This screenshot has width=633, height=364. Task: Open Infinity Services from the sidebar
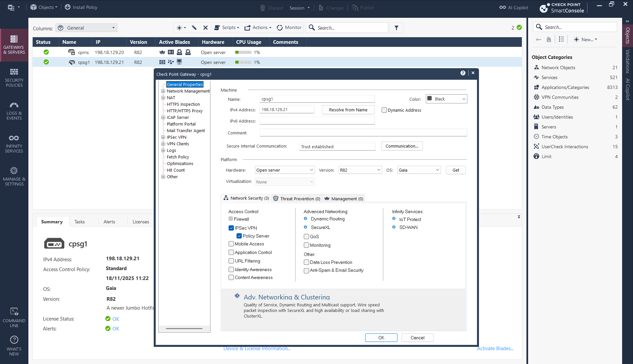pos(14,144)
